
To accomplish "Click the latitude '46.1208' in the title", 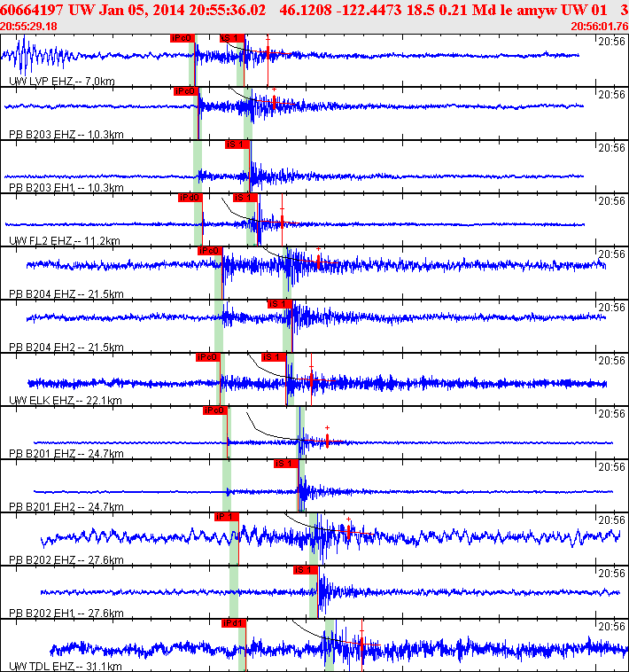I will point(306,10).
